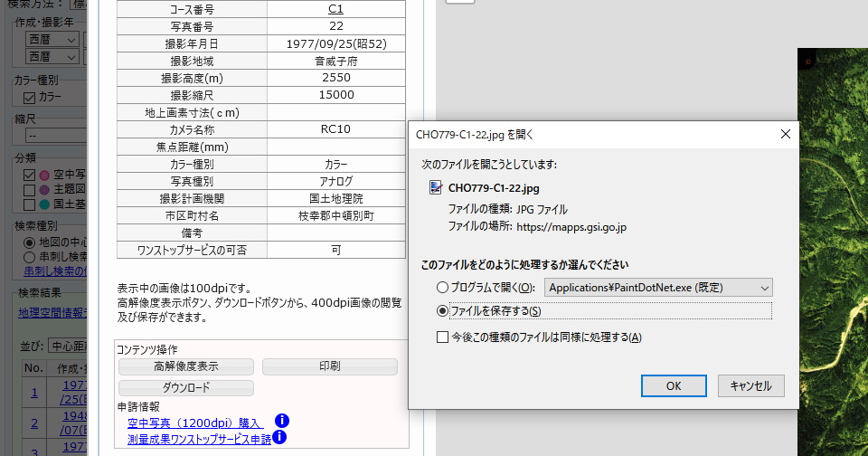Screen dimensions: 868x456
Task: Open the C1 course number link
Action: [x=335, y=9]
